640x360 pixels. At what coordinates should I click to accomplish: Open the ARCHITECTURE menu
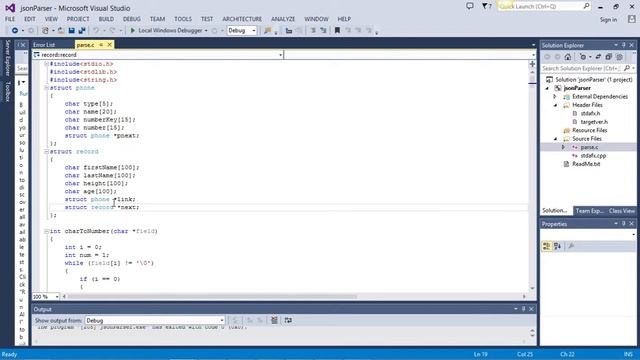tap(242, 19)
